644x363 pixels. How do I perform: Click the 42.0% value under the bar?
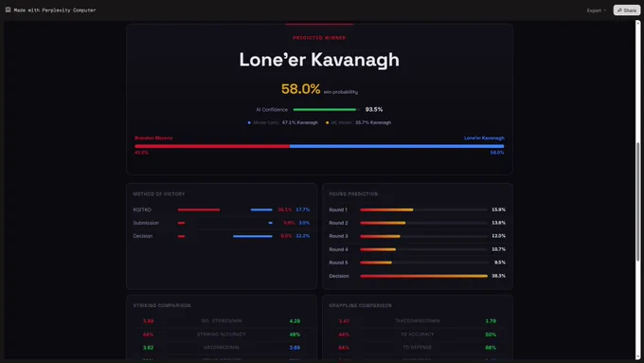click(142, 153)
